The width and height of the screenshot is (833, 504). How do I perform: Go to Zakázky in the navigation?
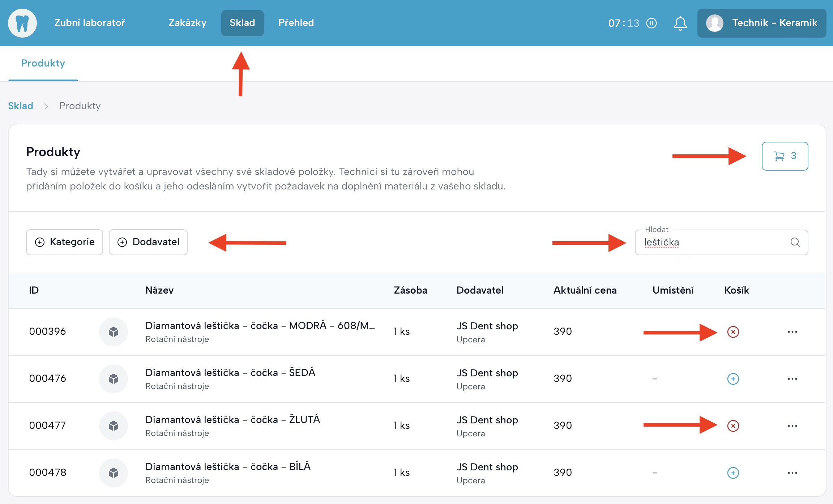(x=187, y=23)
